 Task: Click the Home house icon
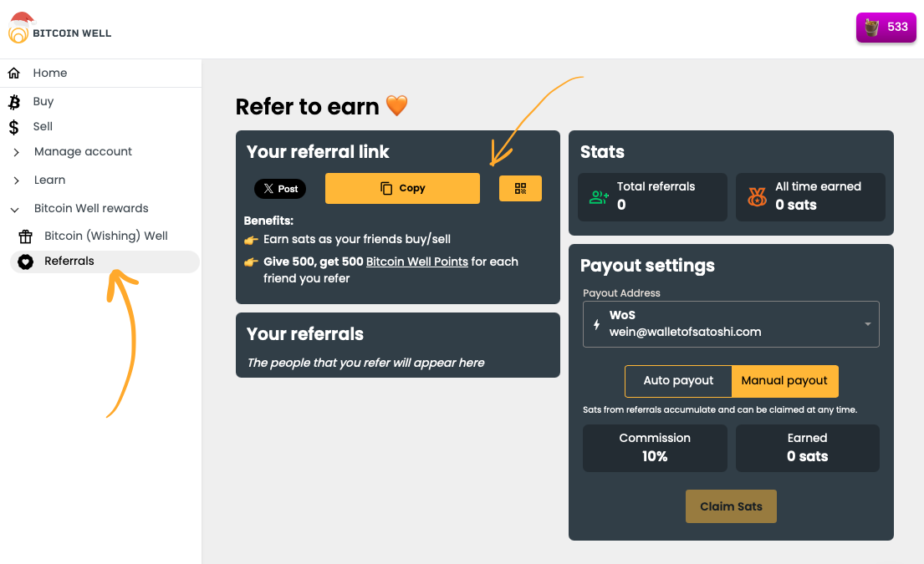[14, 74]
